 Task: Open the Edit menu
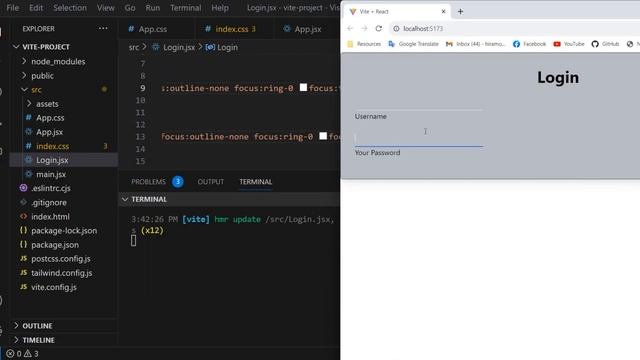tap(36, 8)
